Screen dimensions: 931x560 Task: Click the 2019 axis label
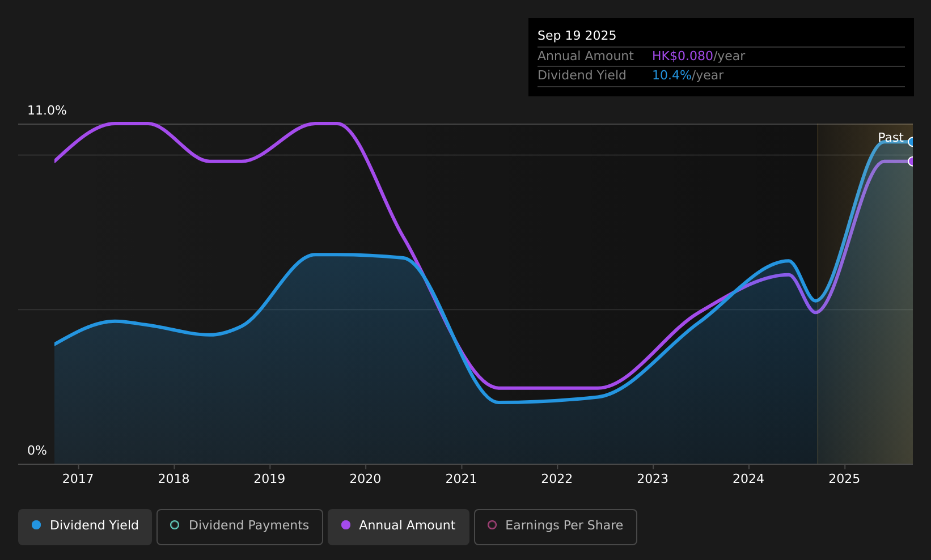coord(269,479)
